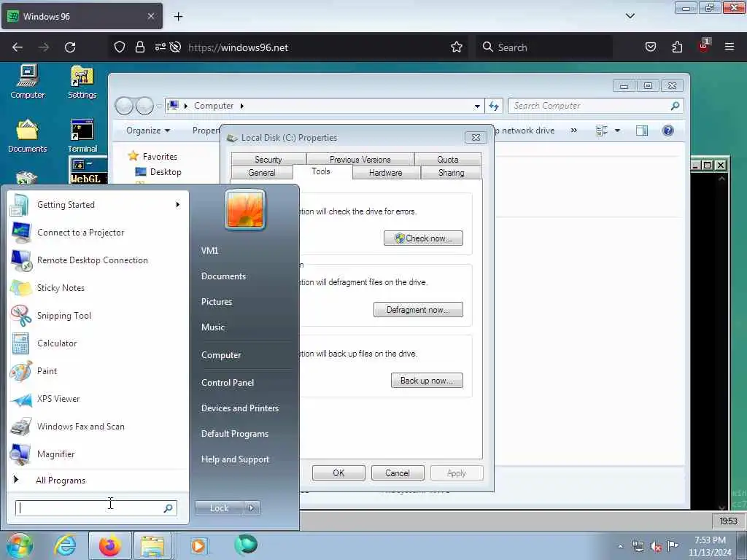
Task: Switch to Previous Versions tab
Action: [x=360, y=160]
